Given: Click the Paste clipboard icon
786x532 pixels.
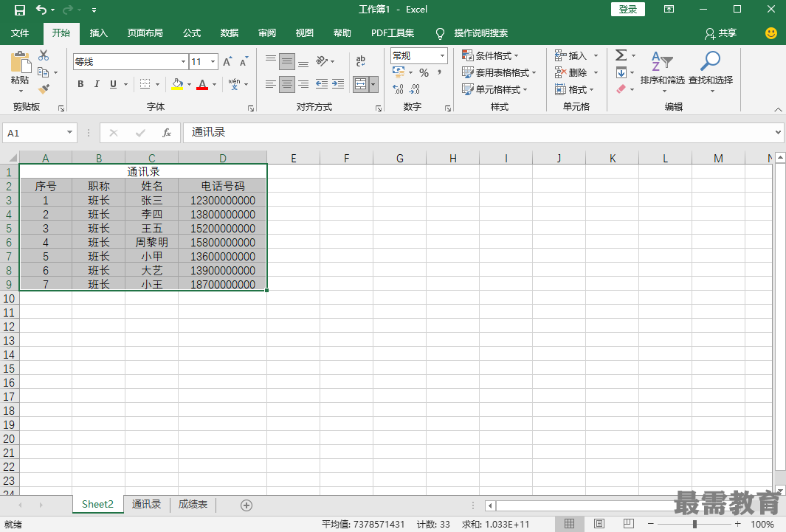Looking at the screenshot, I should (21, 62).
